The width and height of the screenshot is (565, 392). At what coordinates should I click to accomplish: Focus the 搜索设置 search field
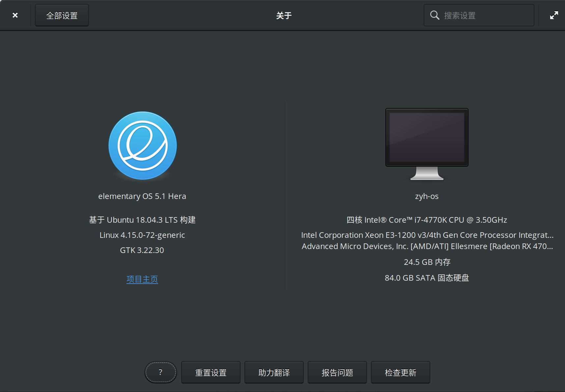[479, 15]
